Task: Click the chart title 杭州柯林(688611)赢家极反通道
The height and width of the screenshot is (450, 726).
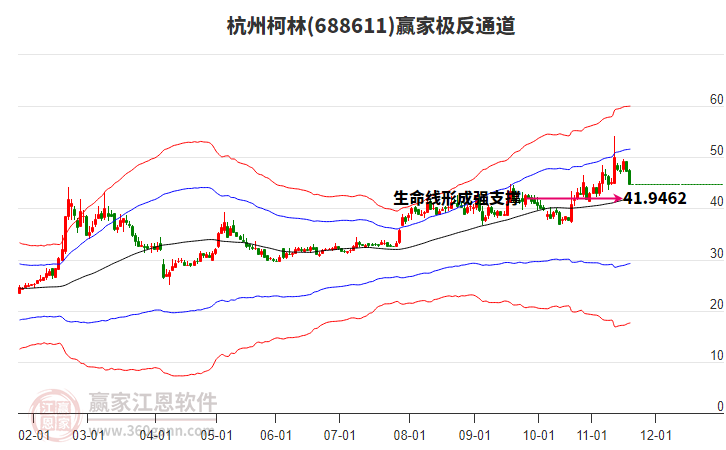Action: 371,25
